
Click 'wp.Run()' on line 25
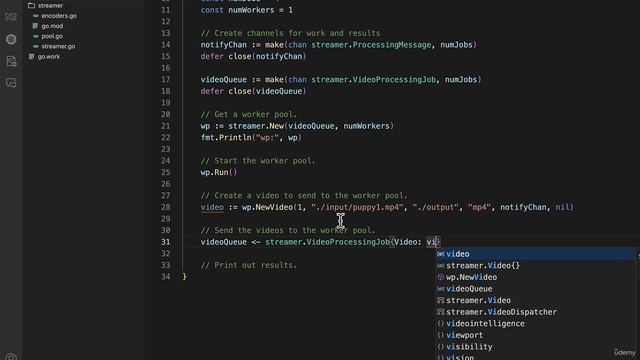[219, 172]
